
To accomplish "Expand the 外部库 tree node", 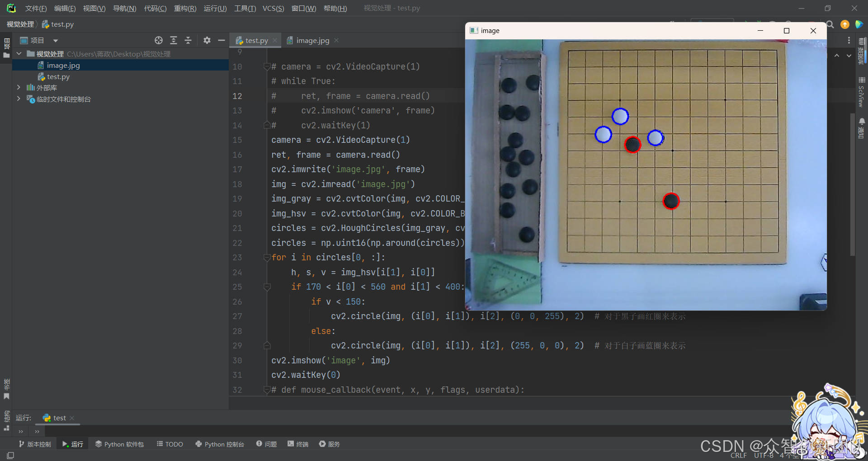I will coord(19,87).
